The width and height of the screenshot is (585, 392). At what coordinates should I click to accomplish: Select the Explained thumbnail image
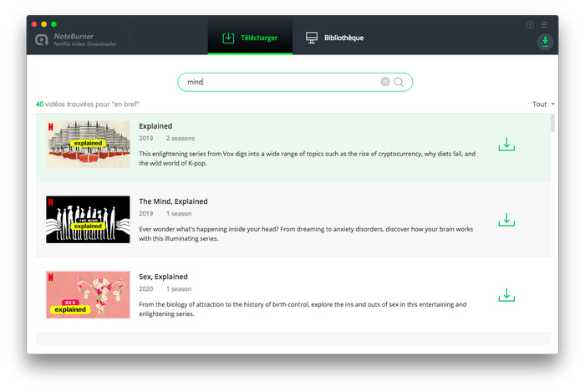tap(88, 144)
